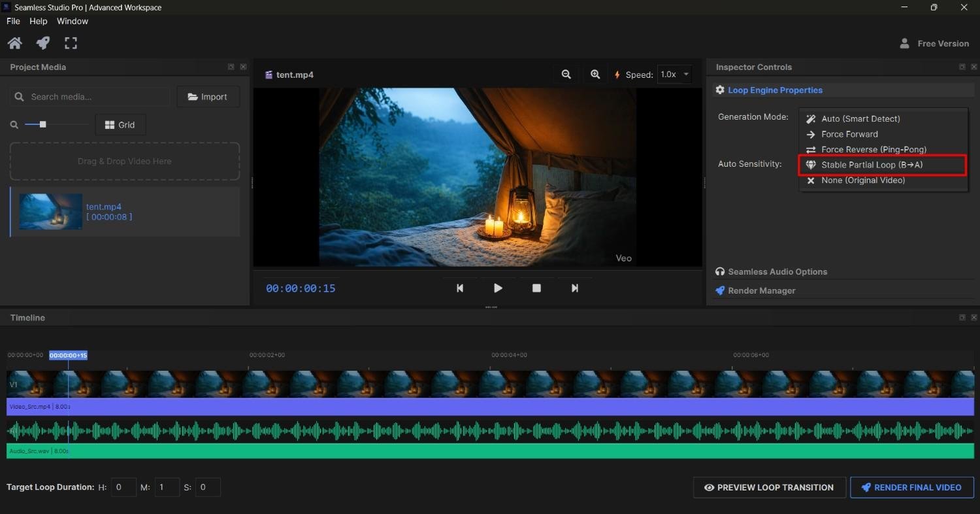Viewport: 980px width, 514px height.
Task: Click the Free Version account icon
Action: tap(905, 43)
